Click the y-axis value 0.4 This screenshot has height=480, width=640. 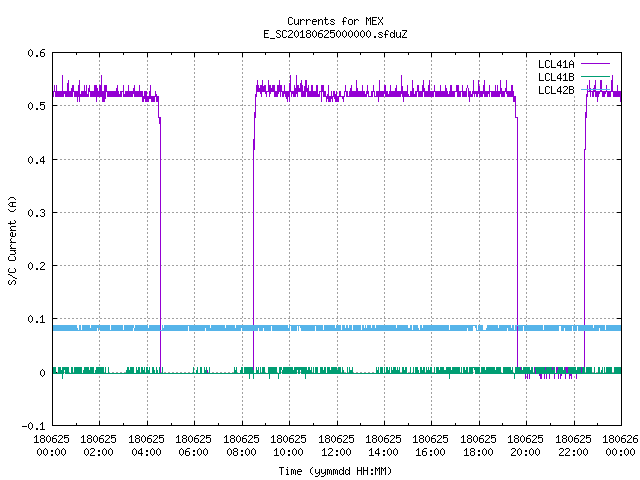click(x=36, y=160)
